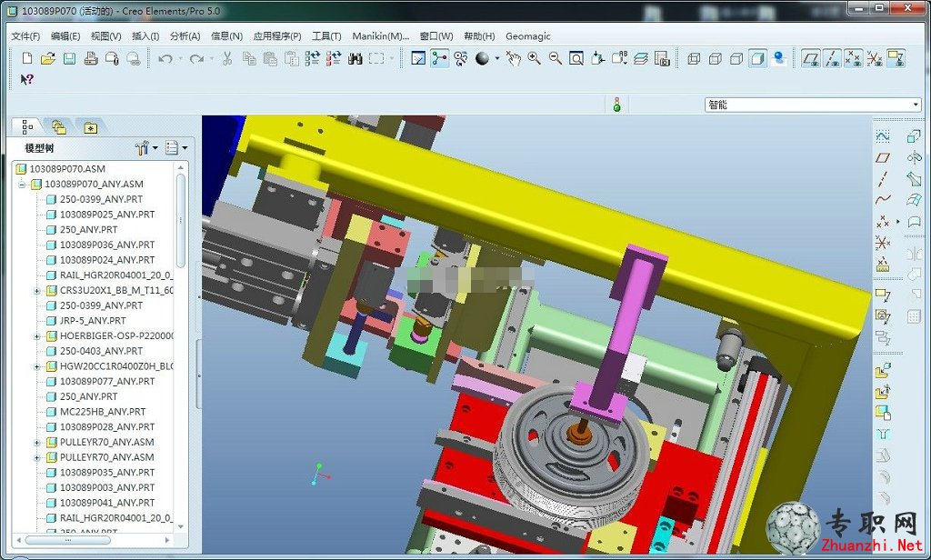This screenshot has height=560, width=931.
Task: Click the Datum Coordinate System tool on right
Action: tap(882, 242)
